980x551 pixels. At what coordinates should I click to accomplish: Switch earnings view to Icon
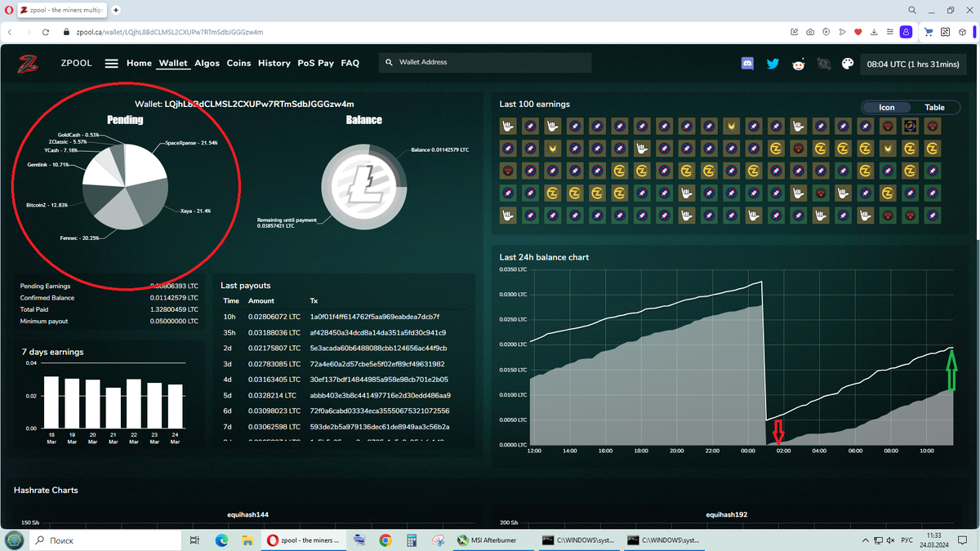pyautogui.click(x=887, y=108)
